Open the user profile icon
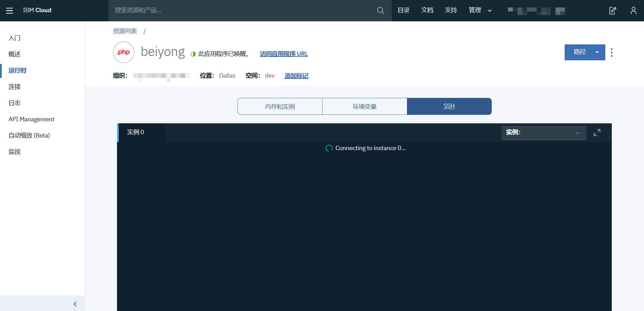644x311 pixels. [x=633, y=11]
